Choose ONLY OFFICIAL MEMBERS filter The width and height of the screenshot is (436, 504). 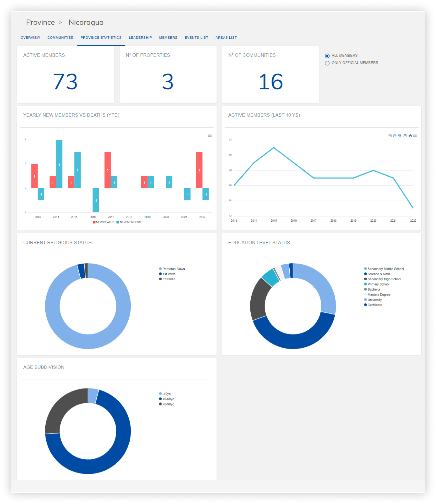point(327,63)
